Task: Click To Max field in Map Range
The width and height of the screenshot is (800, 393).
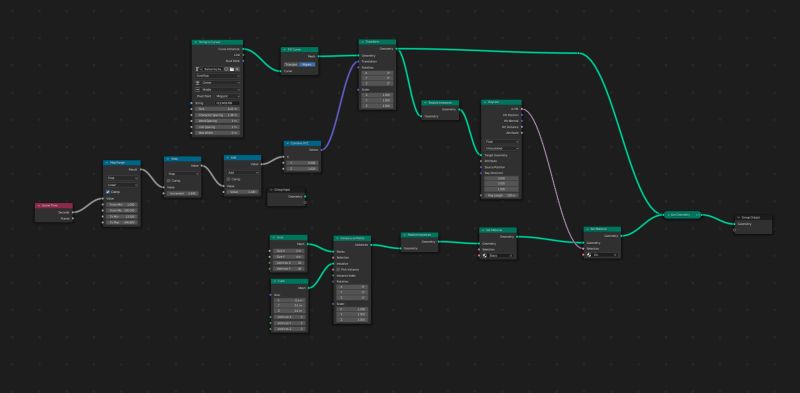Action: (122, 223)
